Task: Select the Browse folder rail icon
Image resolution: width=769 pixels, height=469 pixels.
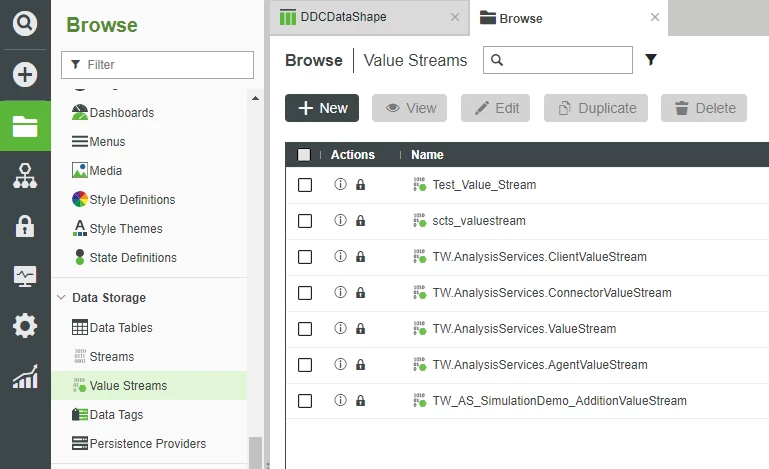Action: pyautogui.click(x=25, y=126)
